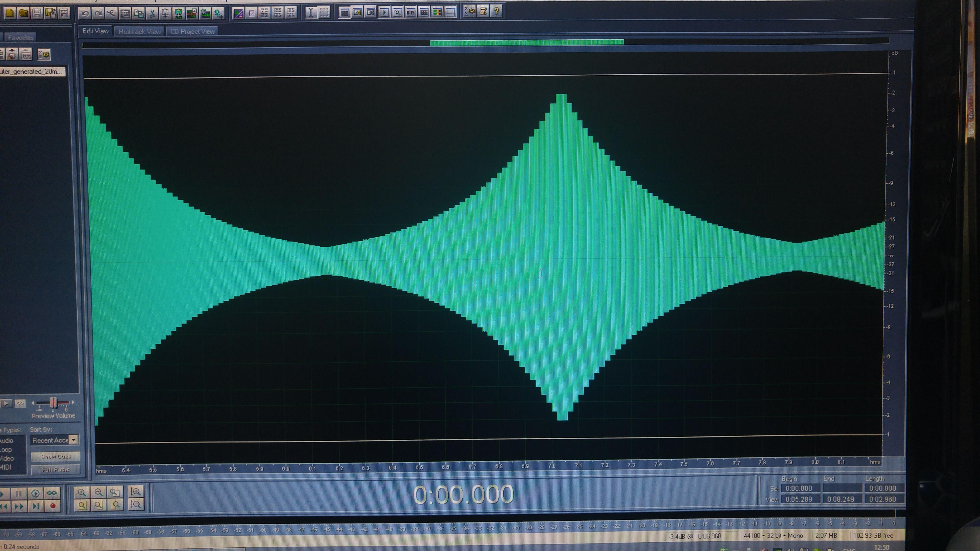This screenshot has width=980, height=551.
Task: Toggle the zoom controls toolbar icon
Action: click(x=397, y=12)
